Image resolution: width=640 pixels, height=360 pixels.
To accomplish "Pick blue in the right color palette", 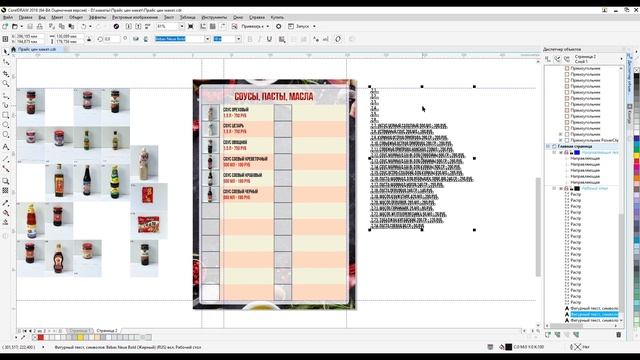I will point(636,139).
